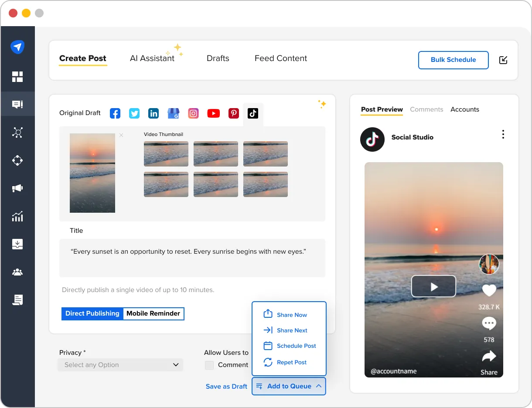Viewport: 532px width, 408px height.
Task: Enable the Comment checkbox
Action: click(209, 365)
